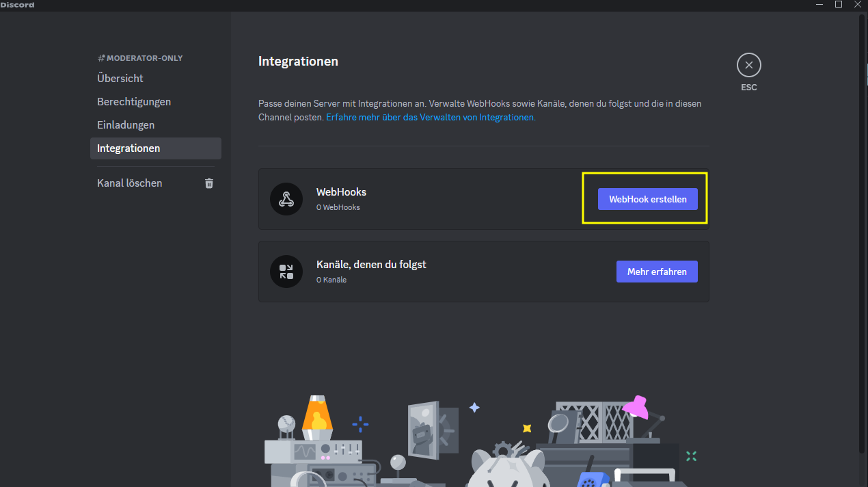
Task: Click the Kanal löschen text label
Action: [x=130, y=183]
